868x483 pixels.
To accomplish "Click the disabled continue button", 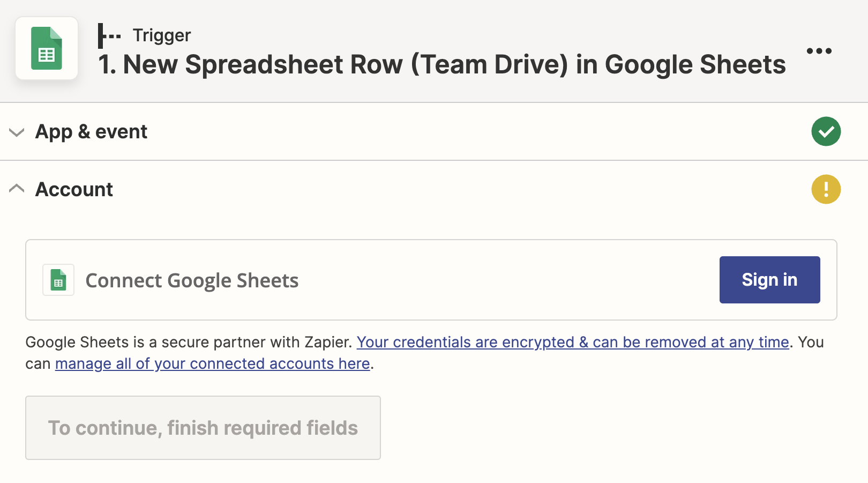I will click(x=203, y=428).
